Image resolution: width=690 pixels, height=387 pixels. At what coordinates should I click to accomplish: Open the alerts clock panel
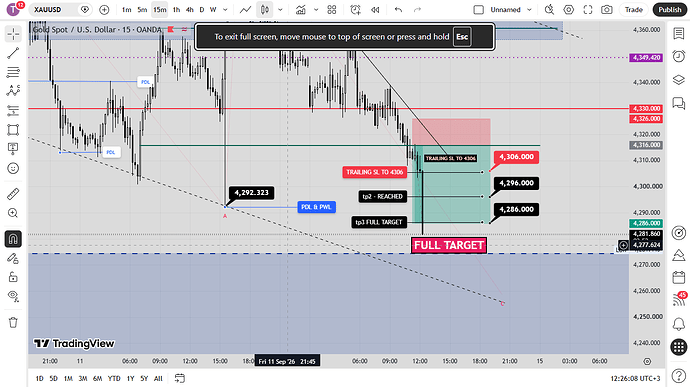click(x=679, y=56)
